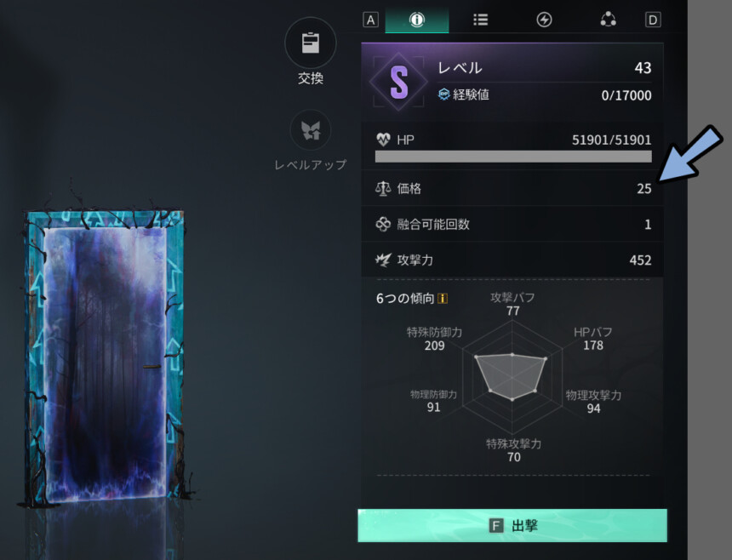Click the 攻撃力 attack power row

[512, 260]
